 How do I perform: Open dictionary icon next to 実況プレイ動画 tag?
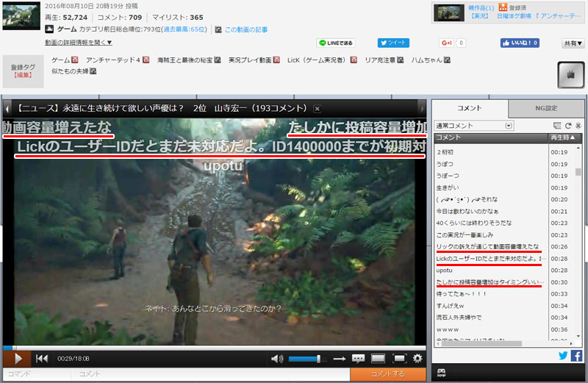click(277, 60)
